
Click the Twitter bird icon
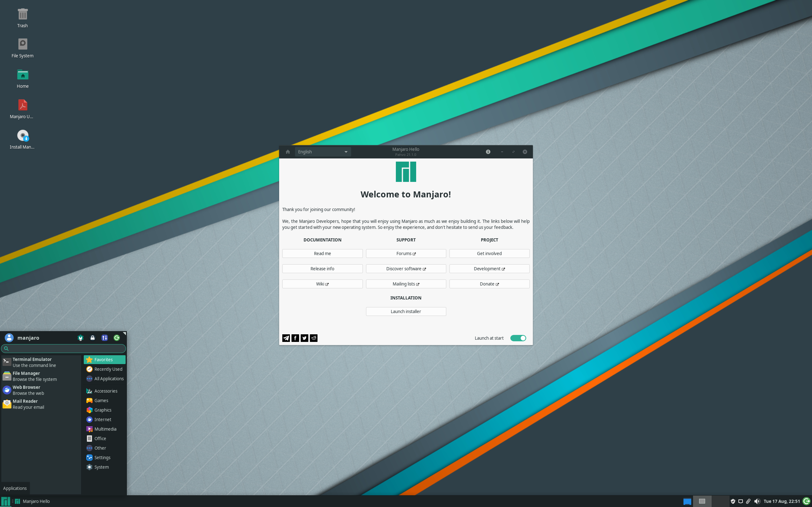tap(304, 338)
